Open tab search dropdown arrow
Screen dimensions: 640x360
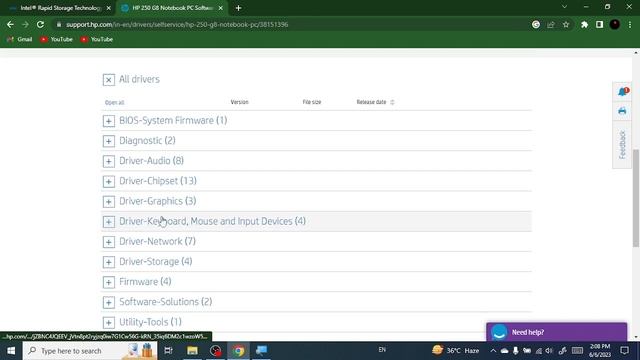564,7
